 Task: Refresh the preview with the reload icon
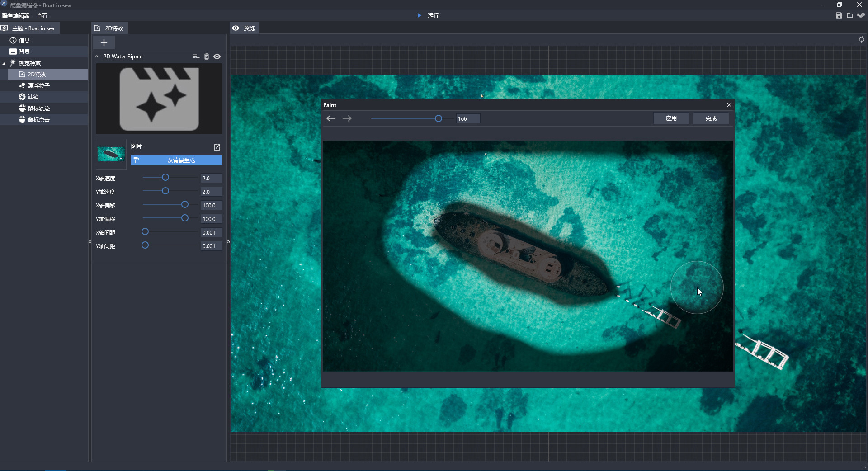861,40
